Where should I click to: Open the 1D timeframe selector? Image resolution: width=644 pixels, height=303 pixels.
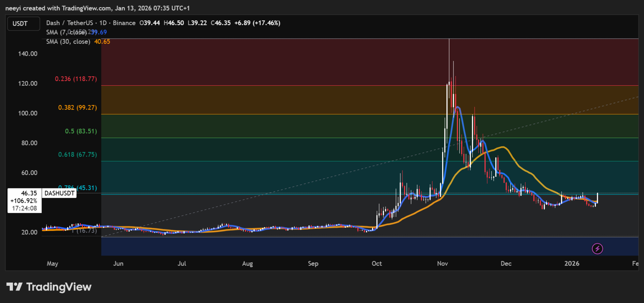[104, 23]
